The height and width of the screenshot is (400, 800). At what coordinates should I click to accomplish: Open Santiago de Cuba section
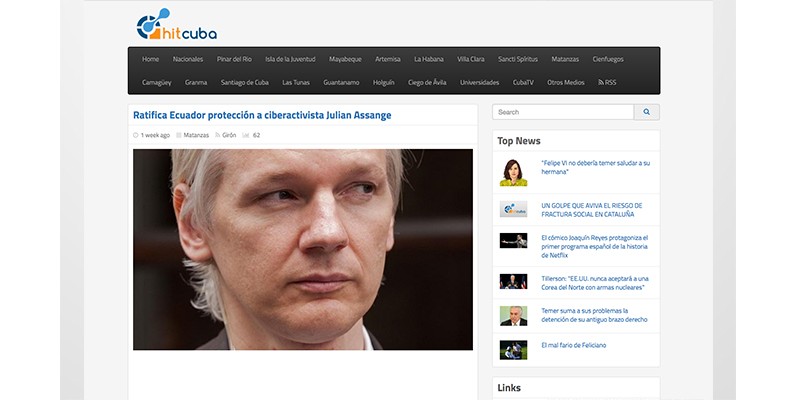244,82
